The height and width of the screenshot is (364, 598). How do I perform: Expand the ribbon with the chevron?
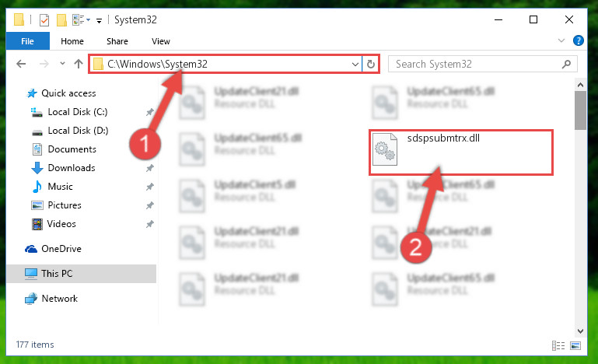[561, 40]
